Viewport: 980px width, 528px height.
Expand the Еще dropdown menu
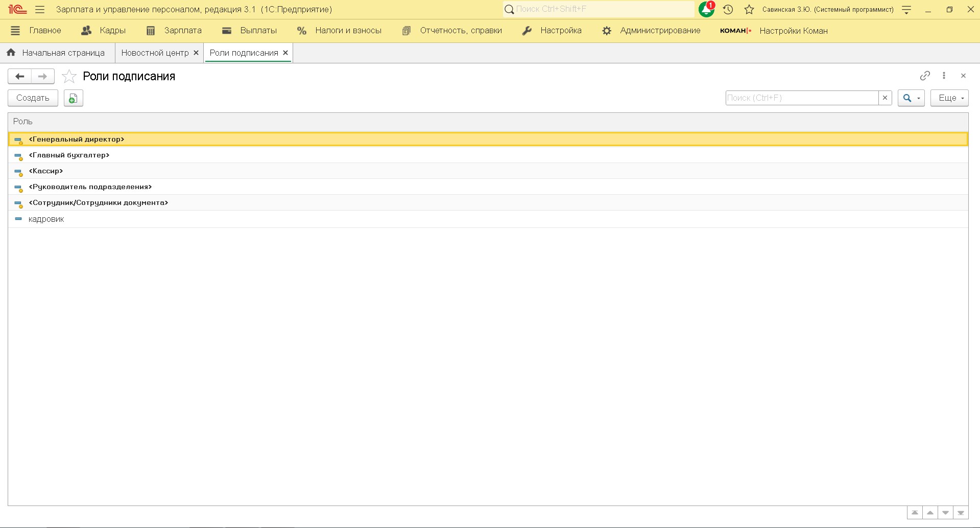coord(949,98)
